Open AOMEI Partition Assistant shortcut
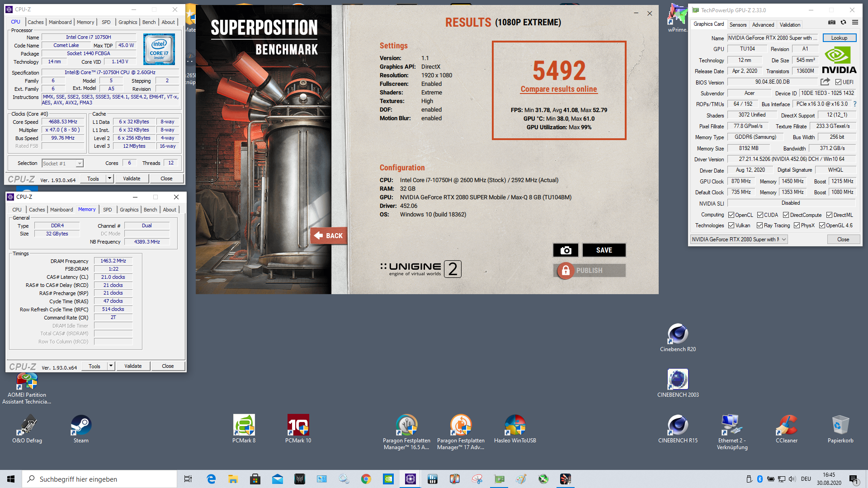The height and width of the screenshot is (488, 868). point(27,389)
